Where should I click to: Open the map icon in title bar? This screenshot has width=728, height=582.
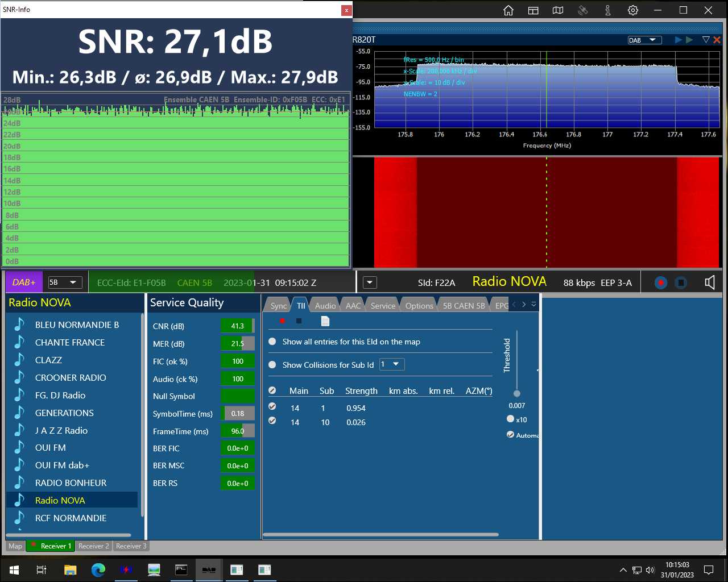(x=558, y=10)
